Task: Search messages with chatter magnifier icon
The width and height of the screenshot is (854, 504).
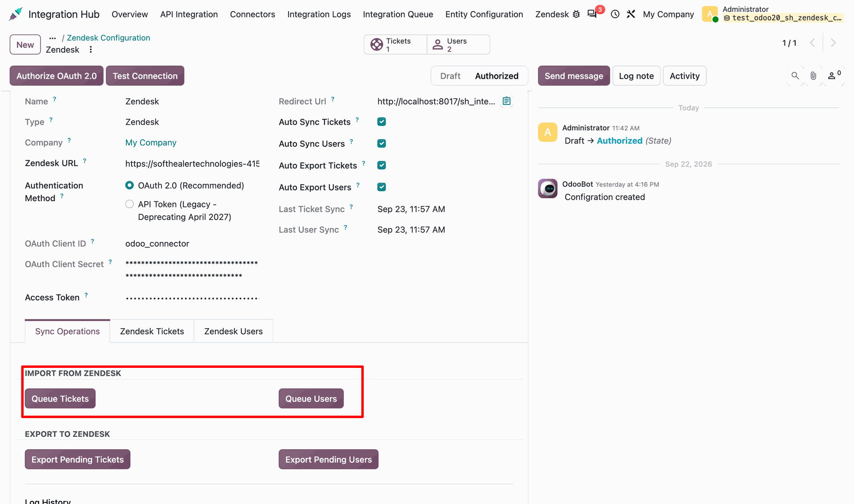Action: pyautogui.click(x=795, y=76)
